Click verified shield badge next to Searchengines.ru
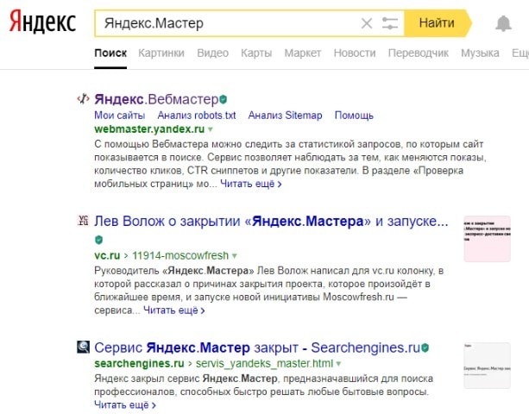 425,348
